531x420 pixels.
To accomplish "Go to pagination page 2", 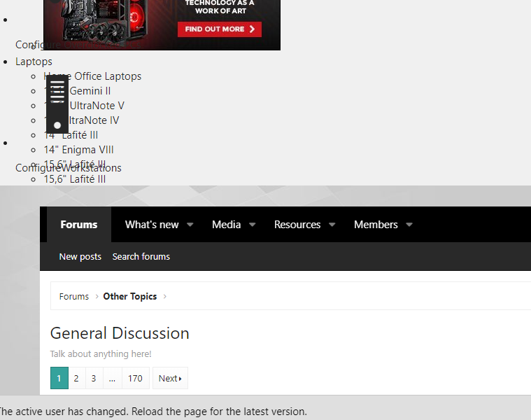I will click(x=76, y=378).
